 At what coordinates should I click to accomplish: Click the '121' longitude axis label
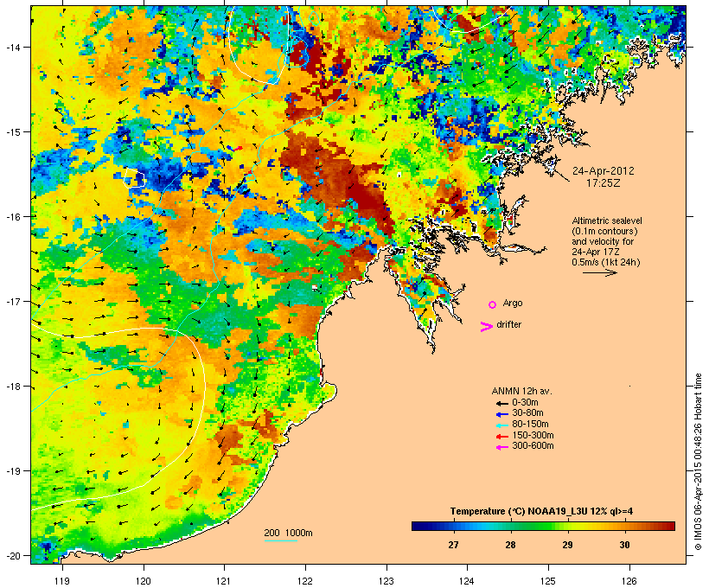pos(224,581)
